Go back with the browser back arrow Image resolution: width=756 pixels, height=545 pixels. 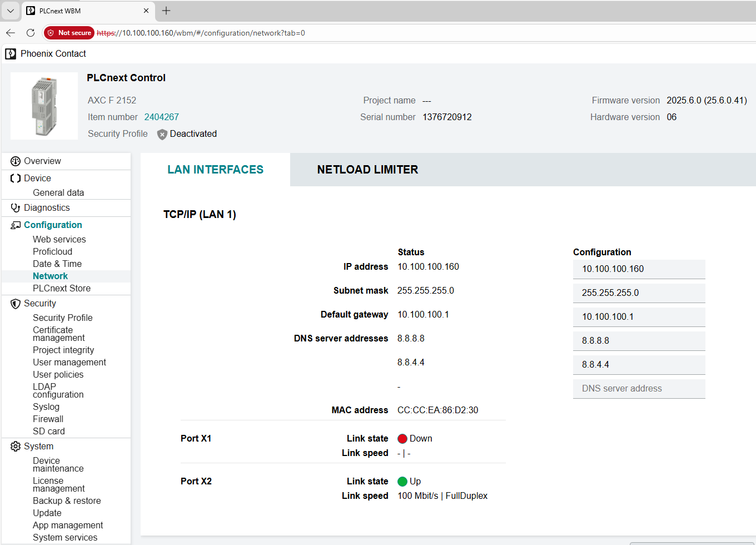pos(11,33)
